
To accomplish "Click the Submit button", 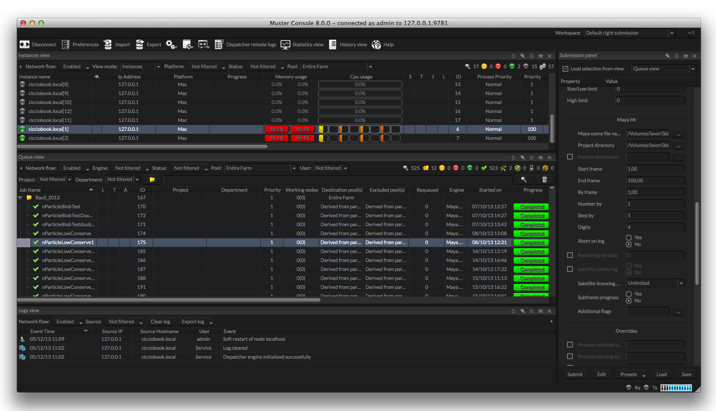I will click(x=575, y=374).
